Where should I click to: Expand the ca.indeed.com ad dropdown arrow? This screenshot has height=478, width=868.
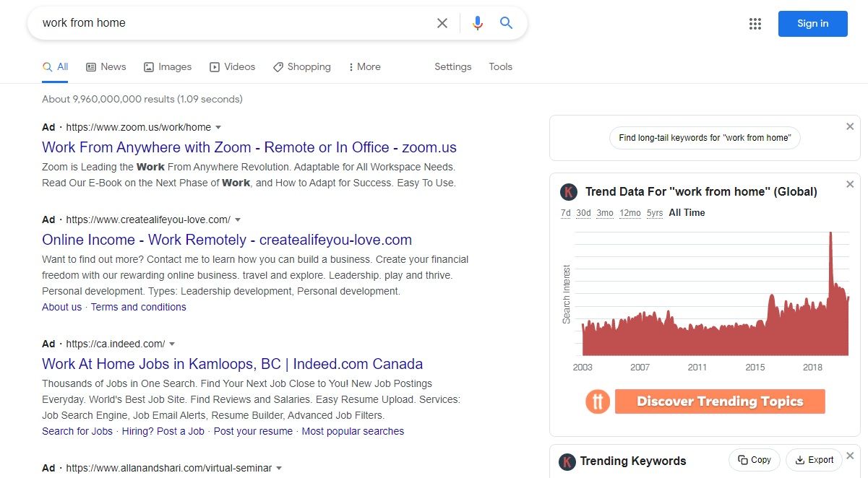(172, 344)
